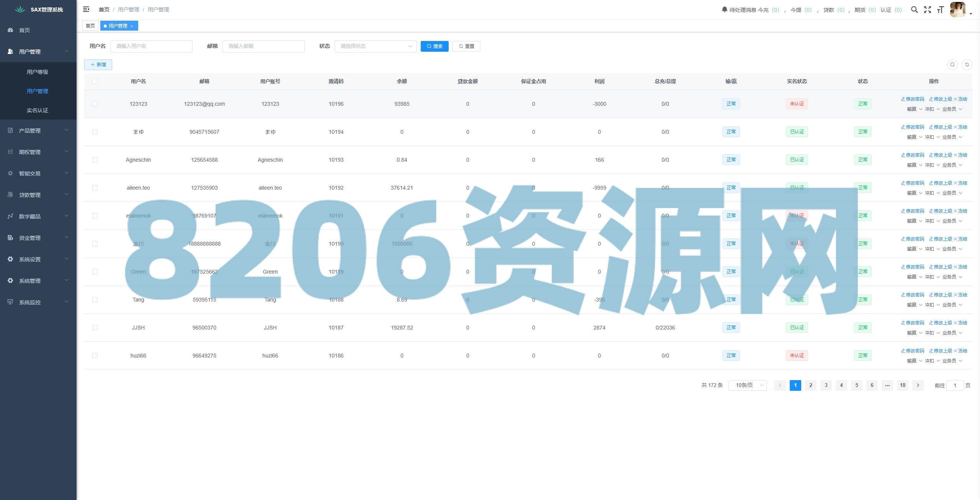980x500 pixels.
Task: Open the 10条/页 page size dropdown
Action: (747, 385)
